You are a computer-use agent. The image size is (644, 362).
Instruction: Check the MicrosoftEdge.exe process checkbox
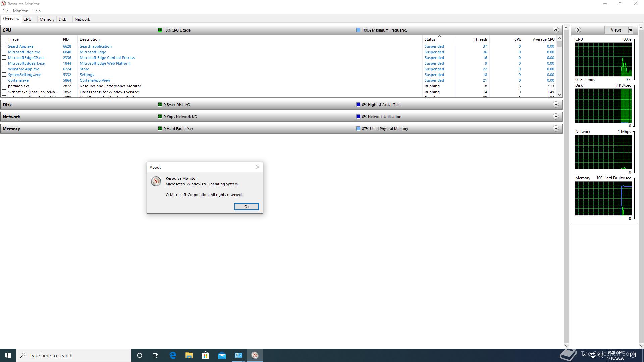pos(4,52)
